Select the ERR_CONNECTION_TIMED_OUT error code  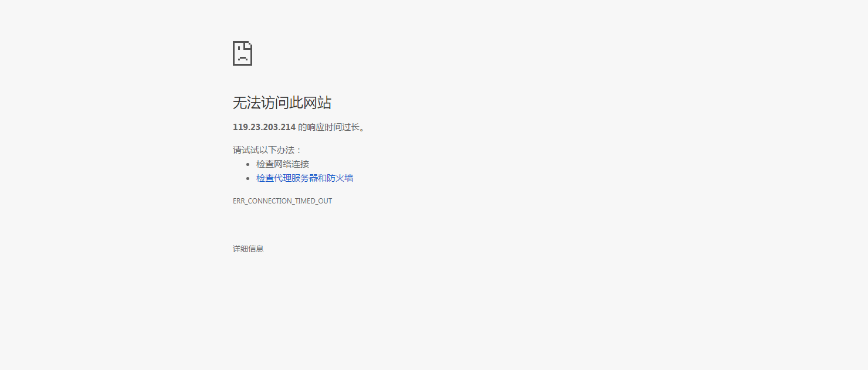tap(282, 201)
